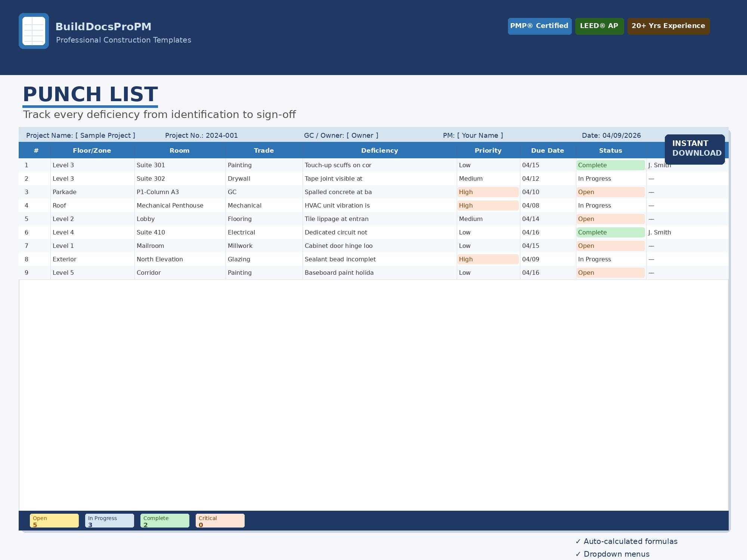Click the Mailroom room cell
Image resolution: width=747 pixels, height=560 pixels.
pos(180,246)
